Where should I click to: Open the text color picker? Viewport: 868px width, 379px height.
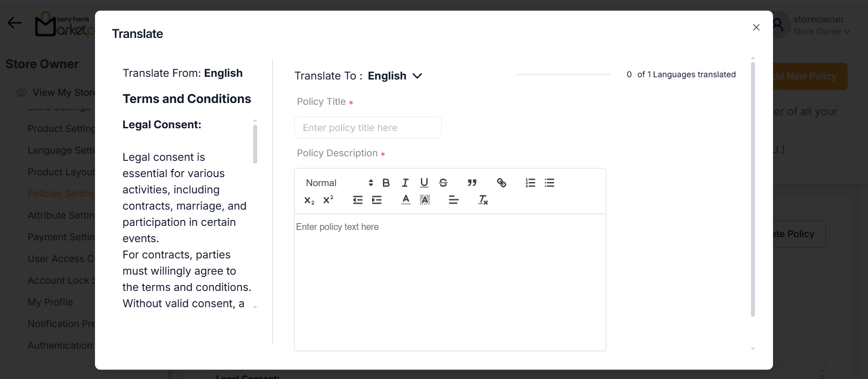tap(406, 200)
